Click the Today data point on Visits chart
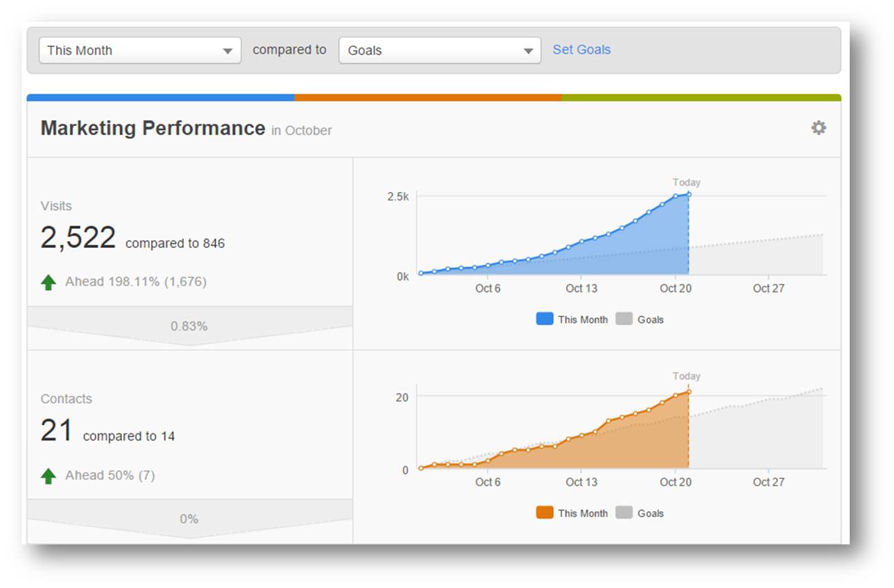Screen dimensions: 894x588 click(x=689, y=194)
